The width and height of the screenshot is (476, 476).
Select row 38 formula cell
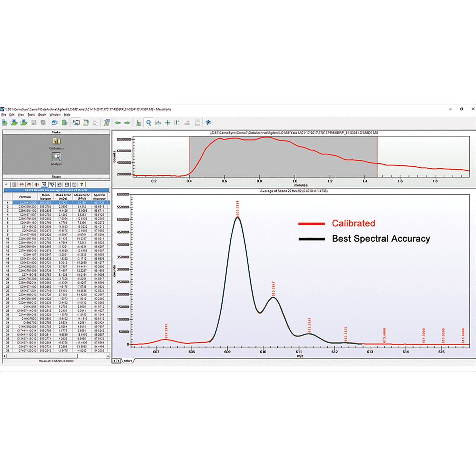(x=25, y=350)
